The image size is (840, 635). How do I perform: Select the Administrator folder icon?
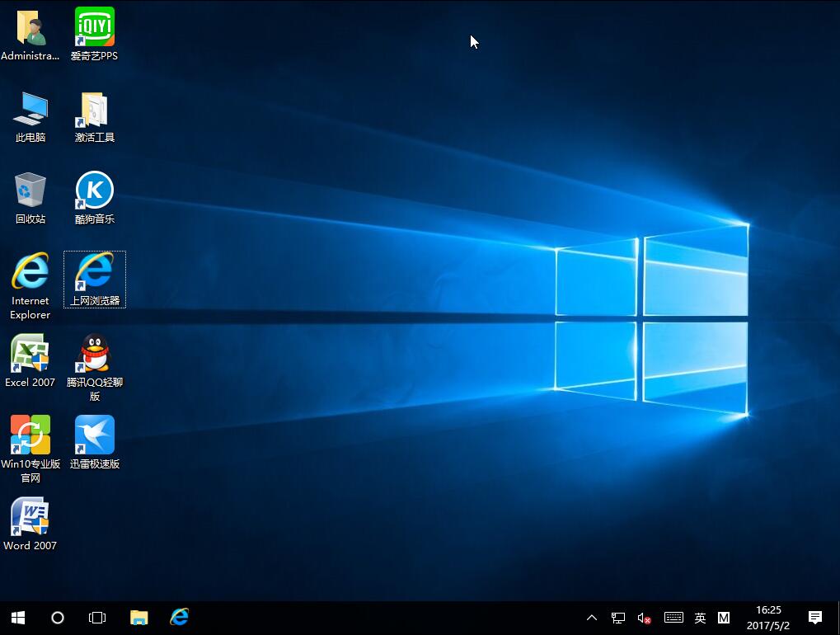click(x=31, y=29)
